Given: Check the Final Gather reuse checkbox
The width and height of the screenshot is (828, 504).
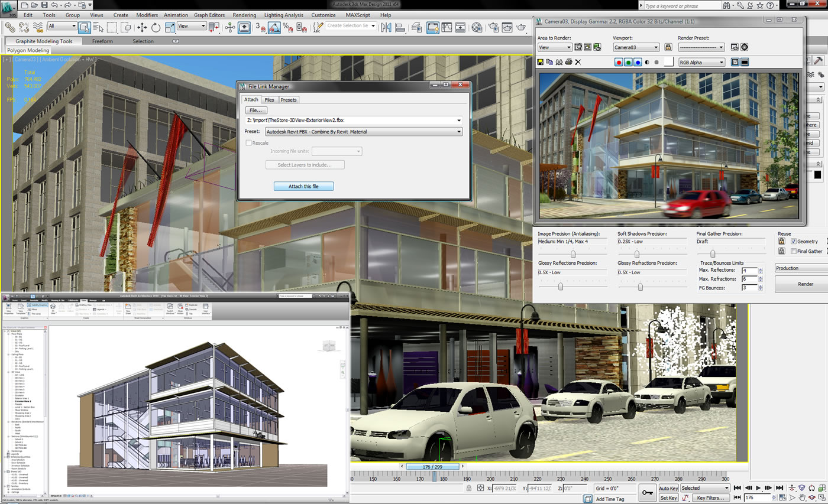Looking at the screenshot, I should coord(794,251).
